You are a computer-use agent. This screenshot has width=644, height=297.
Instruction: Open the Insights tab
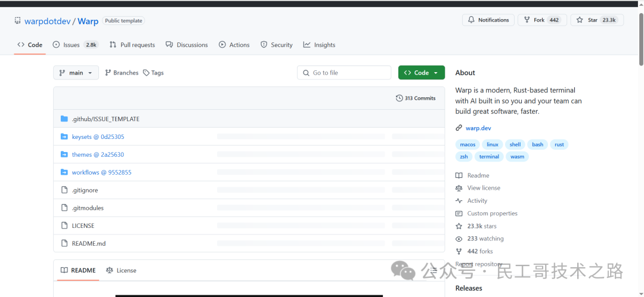tap(319, 45)
